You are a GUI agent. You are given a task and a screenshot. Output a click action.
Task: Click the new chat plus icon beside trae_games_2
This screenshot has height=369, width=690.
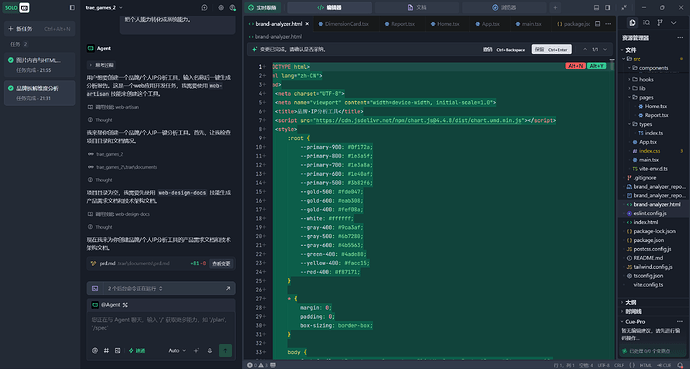(x=204, y=7)
